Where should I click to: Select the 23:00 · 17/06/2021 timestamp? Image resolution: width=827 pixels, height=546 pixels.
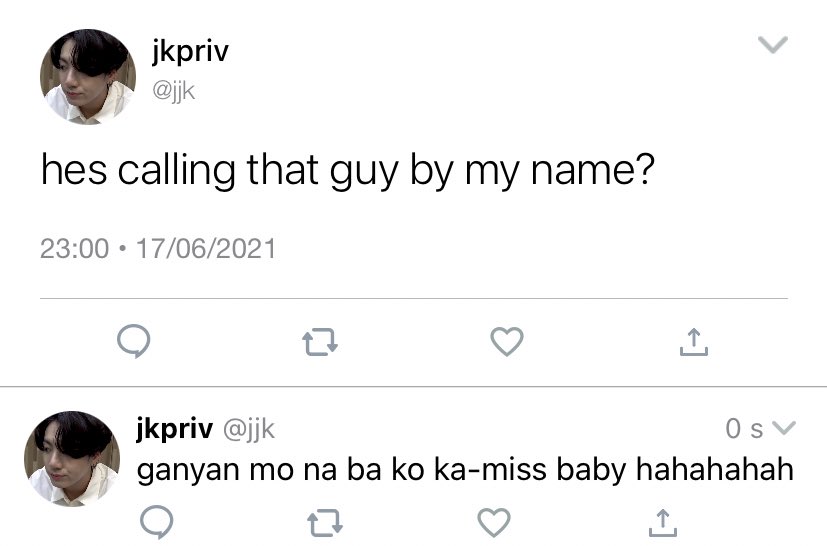point(158,248)
